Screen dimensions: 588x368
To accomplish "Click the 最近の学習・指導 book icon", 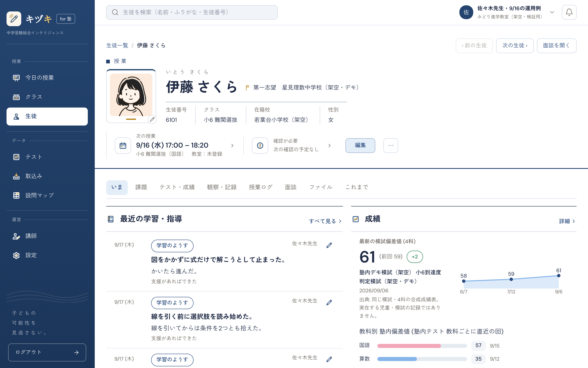I will (110, 219).
